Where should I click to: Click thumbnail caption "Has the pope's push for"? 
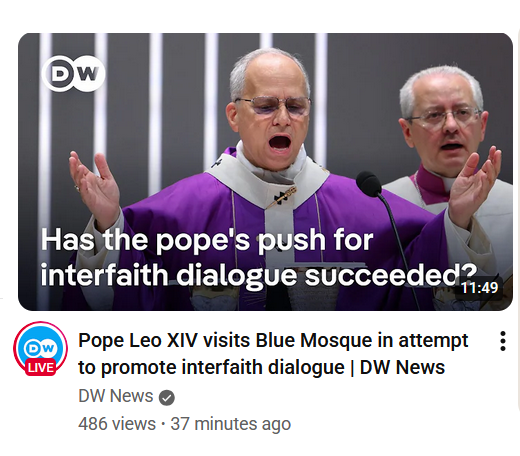(x=207, y=239)
